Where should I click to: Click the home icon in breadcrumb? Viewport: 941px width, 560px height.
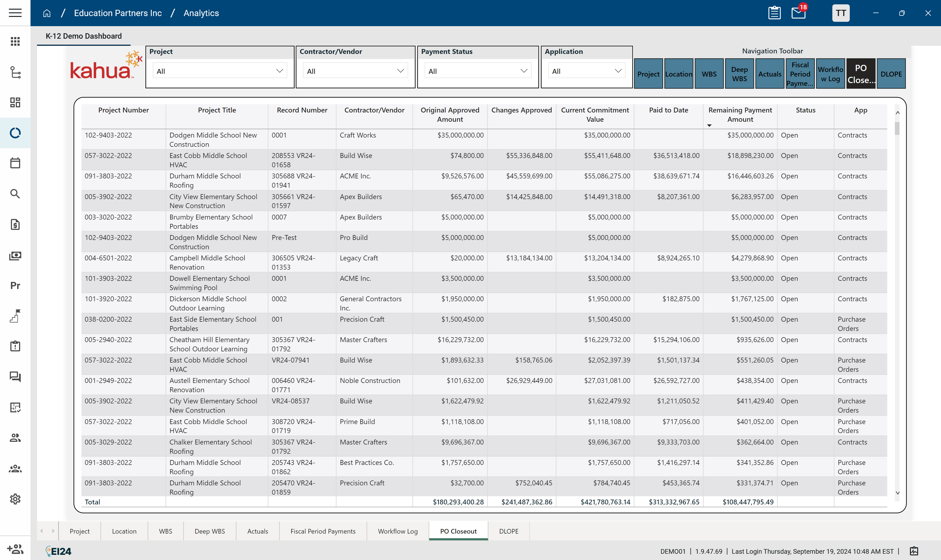47,13
